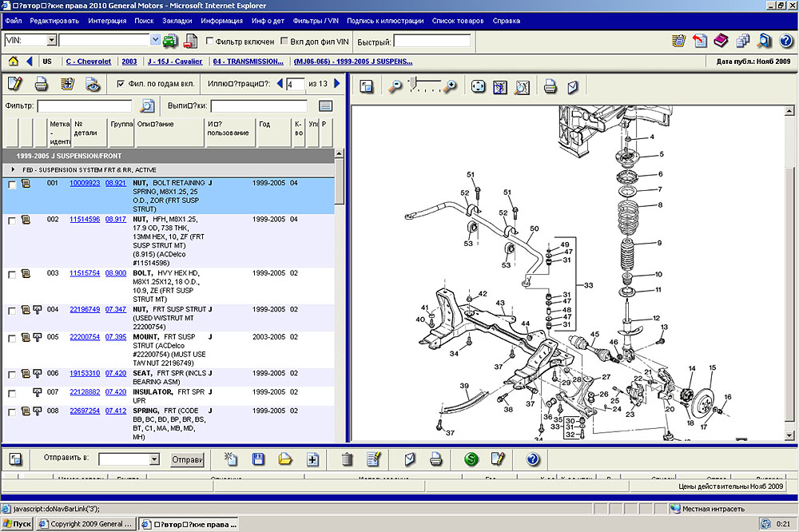Zoom out on the illustration

coord(394,86)
